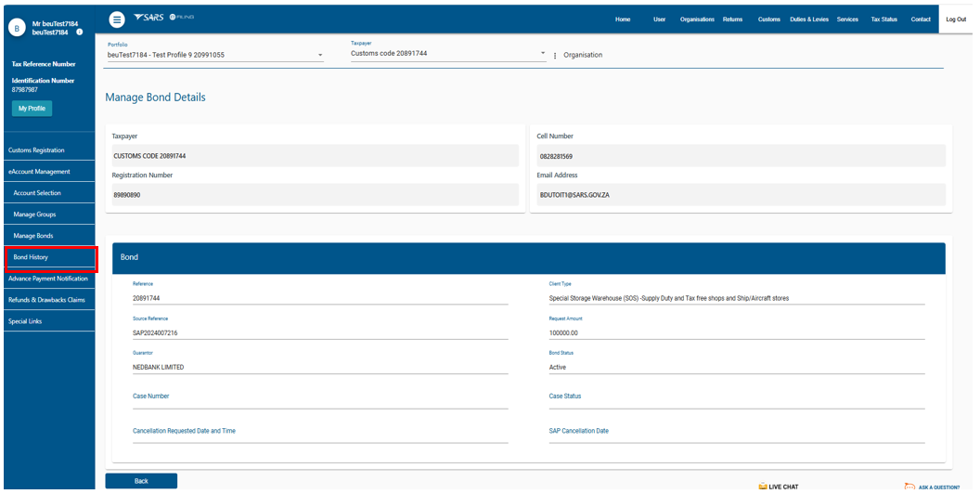Expand the Portfolio dropdown

320,56
